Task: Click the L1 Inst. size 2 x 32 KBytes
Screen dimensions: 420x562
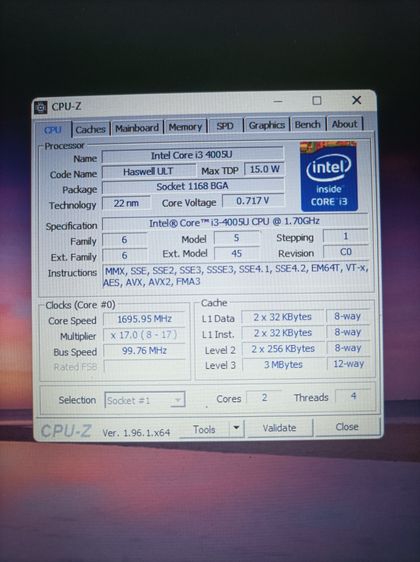Action: pos(282,333)
